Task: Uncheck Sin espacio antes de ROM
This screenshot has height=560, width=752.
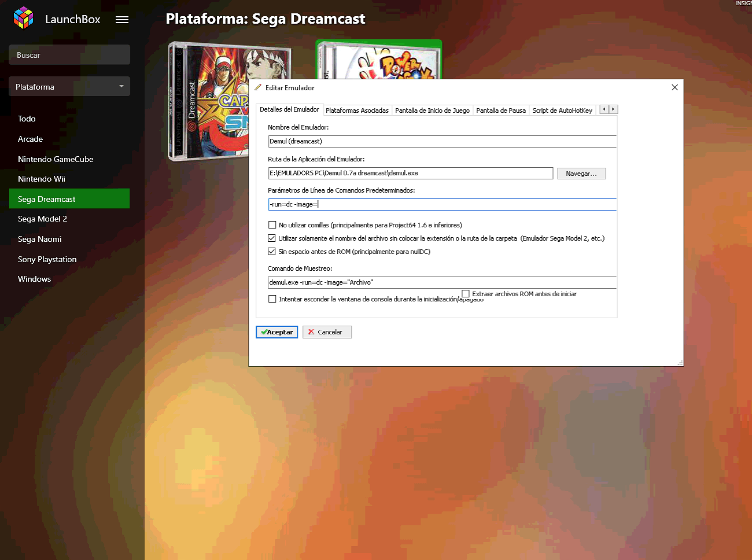Action: pyautogui.click(x=272, y=251)
